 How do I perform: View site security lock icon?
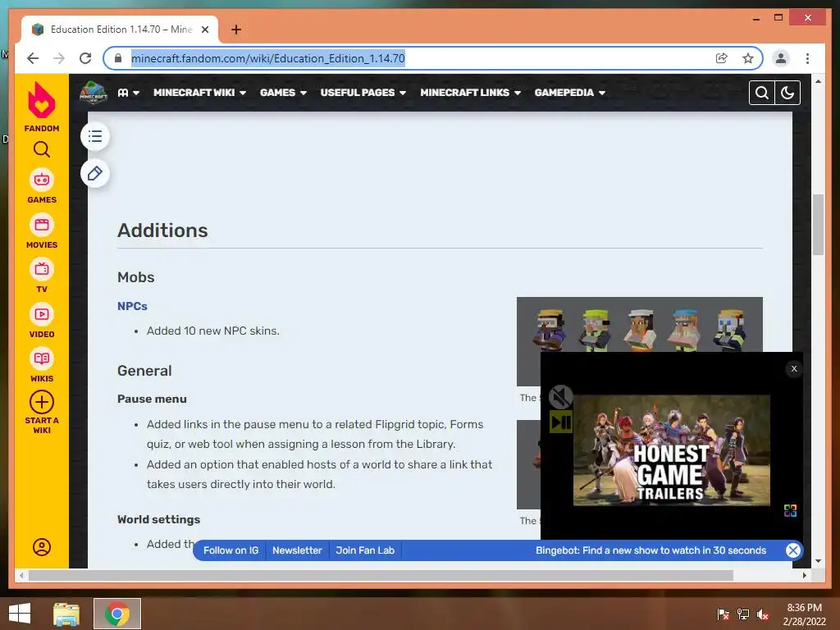pos(118,58)
